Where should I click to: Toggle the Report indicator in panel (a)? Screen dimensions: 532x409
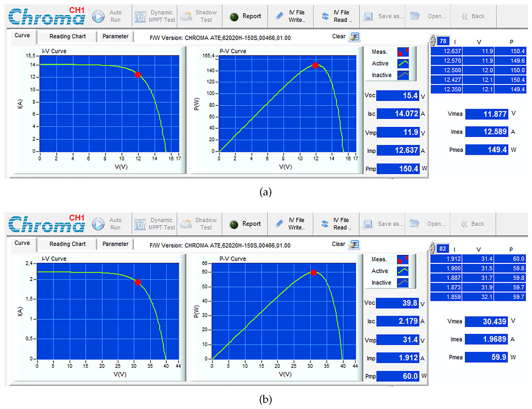point(234,17)
